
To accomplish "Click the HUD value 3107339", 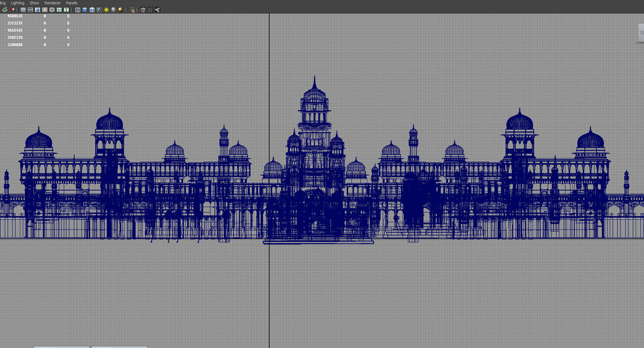I will click(x=15, y=37).
